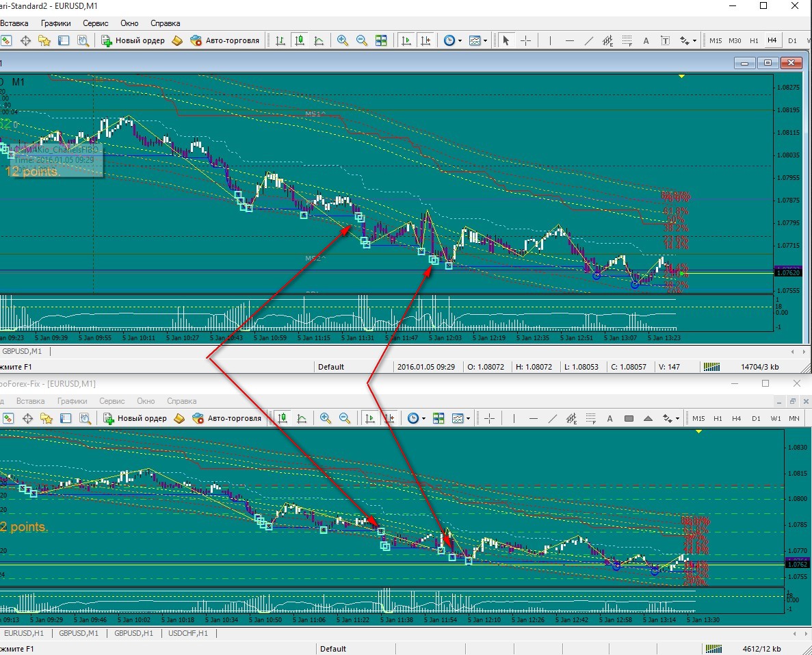Open Графики menu in upper window
Viewport: 812px width, 655px height.
click(x=56, y=23)
